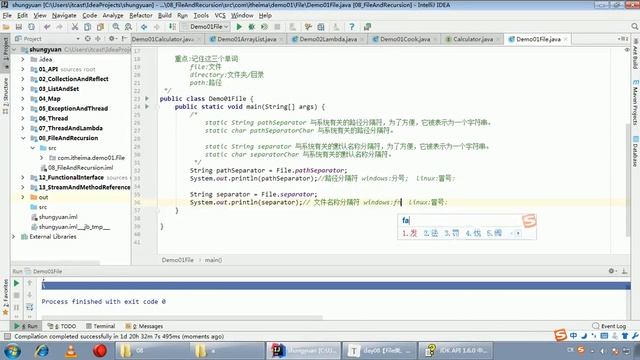Image resolution: width=640 pixels, height=360 pixels.
Task: Click the Run with Coverage icon
Action: 264,27
